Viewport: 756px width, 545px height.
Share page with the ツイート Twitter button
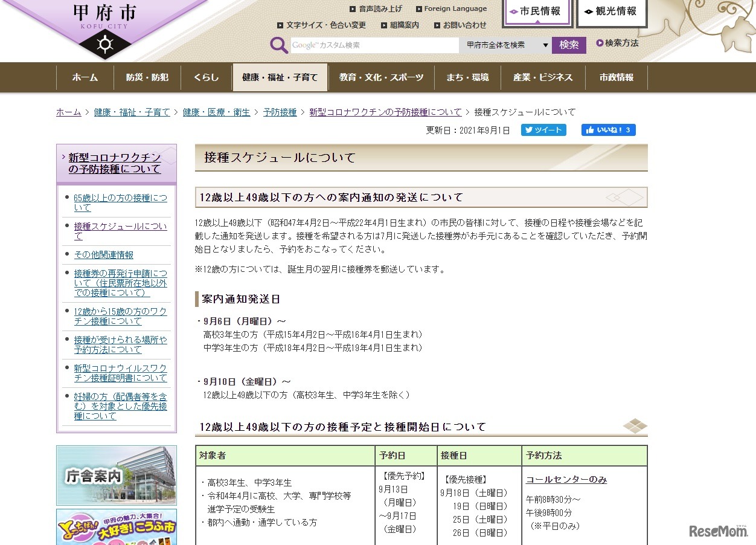point(543,129)
